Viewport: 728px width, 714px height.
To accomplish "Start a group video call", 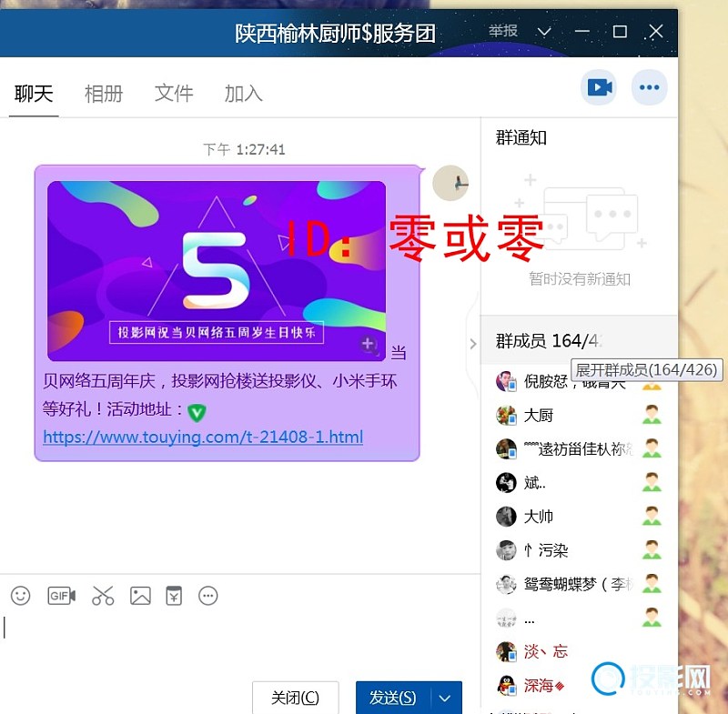I will [x=599, y=87].
